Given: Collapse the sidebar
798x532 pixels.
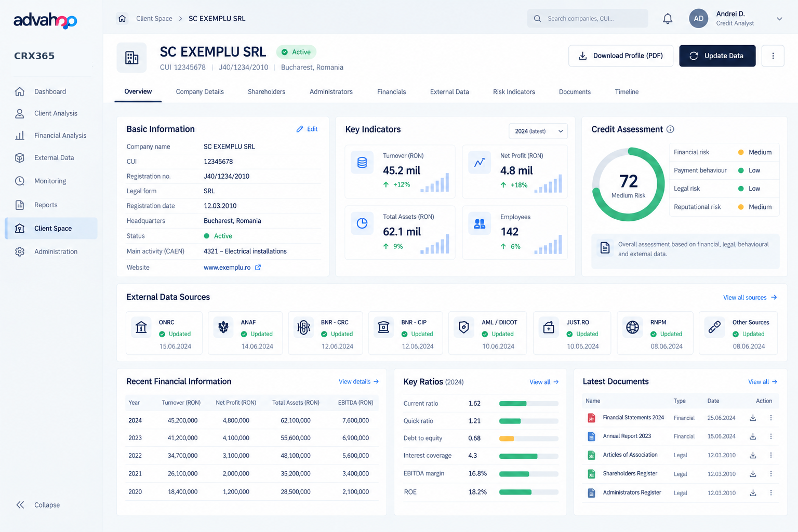Looking at the screenshot, I should 38,505.
